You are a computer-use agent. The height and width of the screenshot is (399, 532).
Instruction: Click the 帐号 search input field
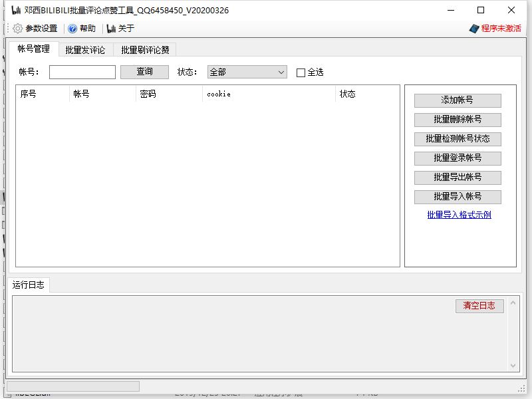[82, 72]
